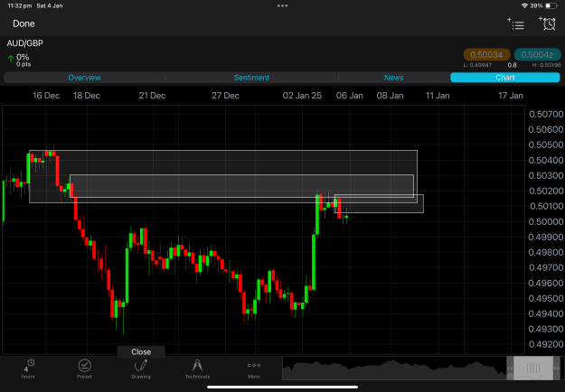
Task: Switch to the Overview tab
Action: (x=84, y=78)
